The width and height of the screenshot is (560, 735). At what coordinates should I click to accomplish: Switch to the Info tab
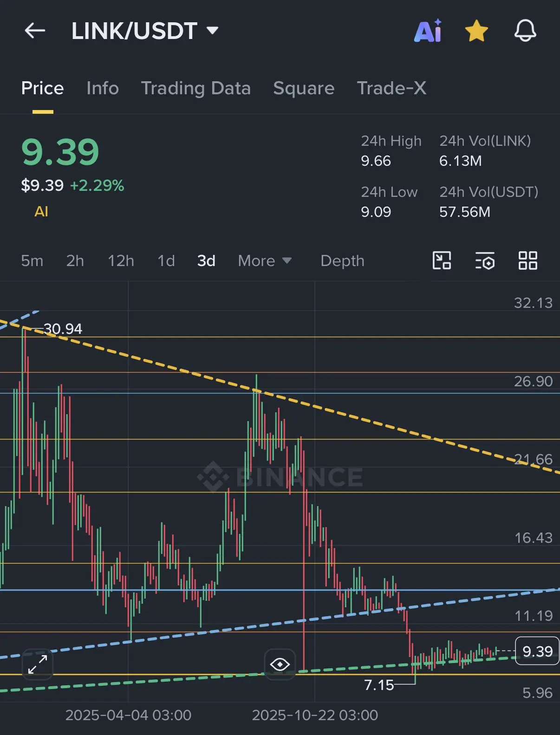pos(103,88)
